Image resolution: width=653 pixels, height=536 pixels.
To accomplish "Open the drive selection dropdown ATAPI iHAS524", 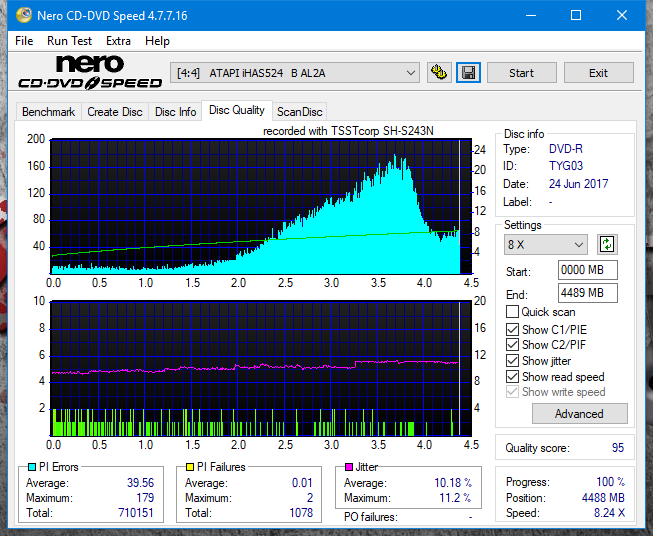I will pyautogui.click(x=295, y=73).
